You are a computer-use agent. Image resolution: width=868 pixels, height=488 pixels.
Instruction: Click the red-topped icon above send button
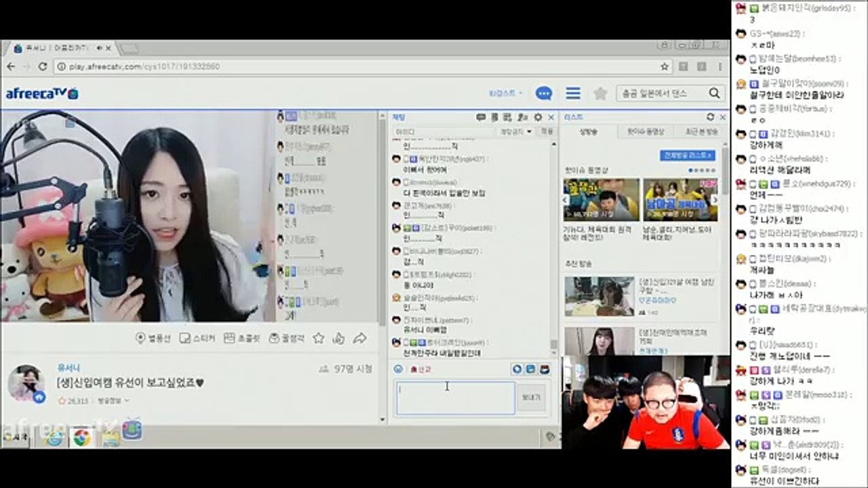point(544,369)
